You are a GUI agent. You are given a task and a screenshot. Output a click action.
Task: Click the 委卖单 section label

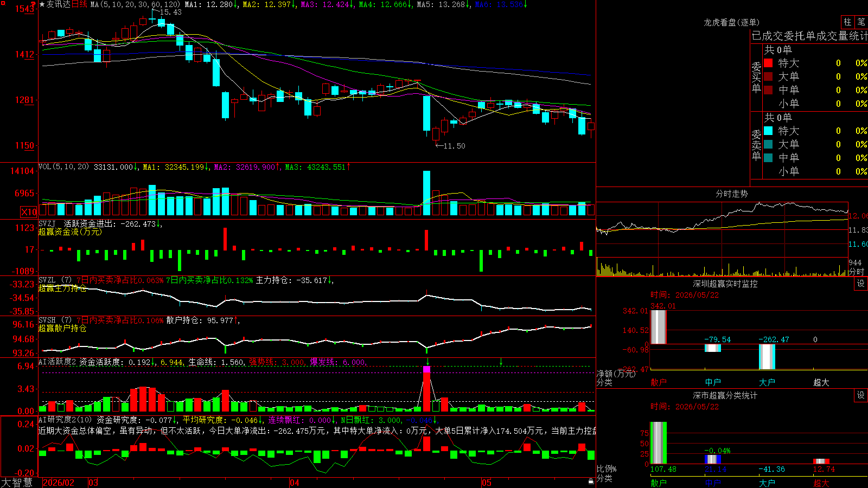point(756,145)
